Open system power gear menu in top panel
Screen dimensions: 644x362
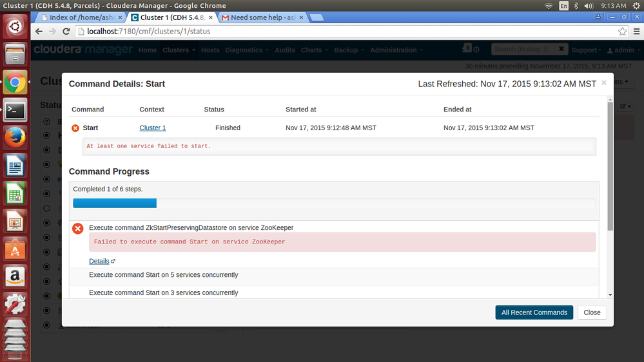click(636, 6)
